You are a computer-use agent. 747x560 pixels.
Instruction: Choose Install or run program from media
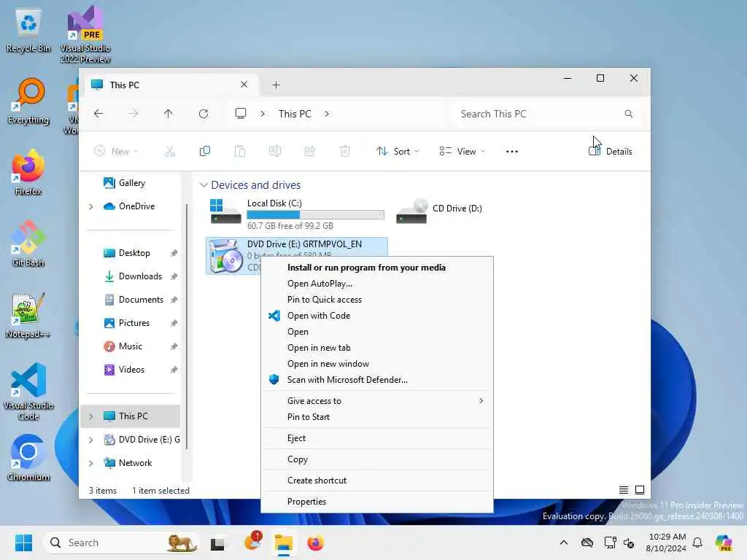(x=377, y=268)
